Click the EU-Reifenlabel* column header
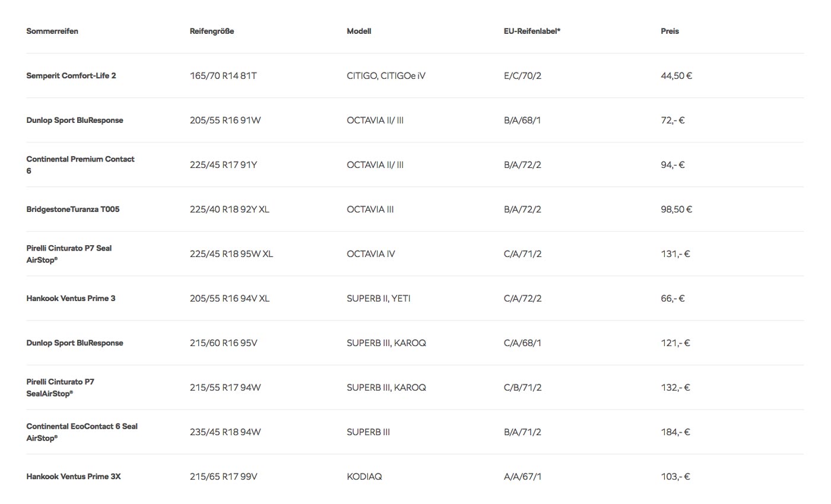The width and height of the screenshot is (831, 504). 532,31
